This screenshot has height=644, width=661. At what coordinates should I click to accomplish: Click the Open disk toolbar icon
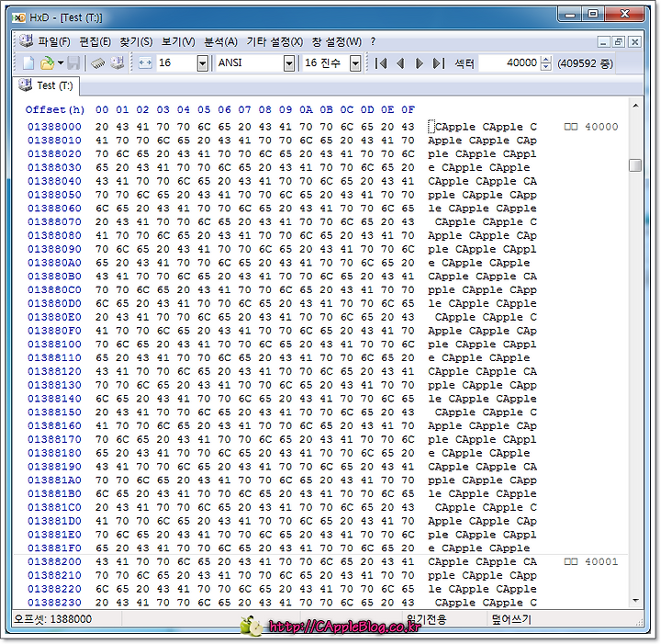point(118,63)
